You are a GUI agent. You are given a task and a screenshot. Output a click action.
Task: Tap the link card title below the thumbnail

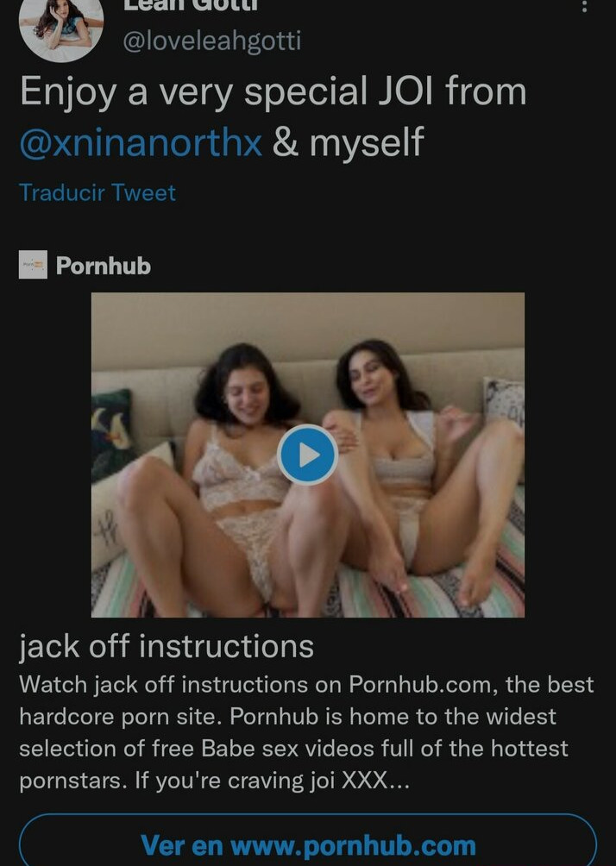[167, 646]
